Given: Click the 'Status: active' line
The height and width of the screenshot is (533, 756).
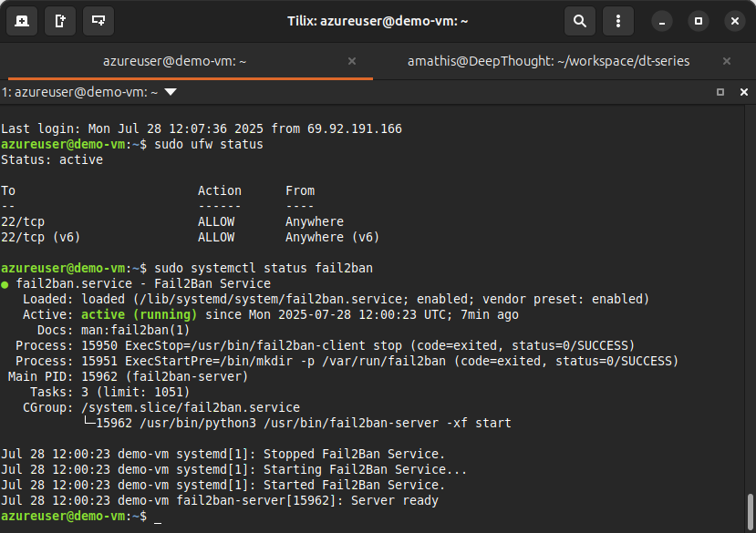Looking at the screenshot, I should coord(52,160).
